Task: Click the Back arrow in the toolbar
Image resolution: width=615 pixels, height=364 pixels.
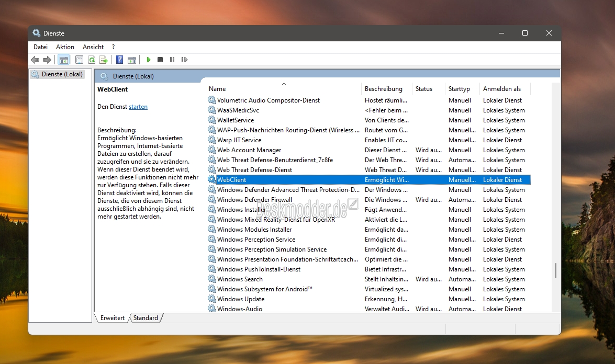Action: click(35, 60)
